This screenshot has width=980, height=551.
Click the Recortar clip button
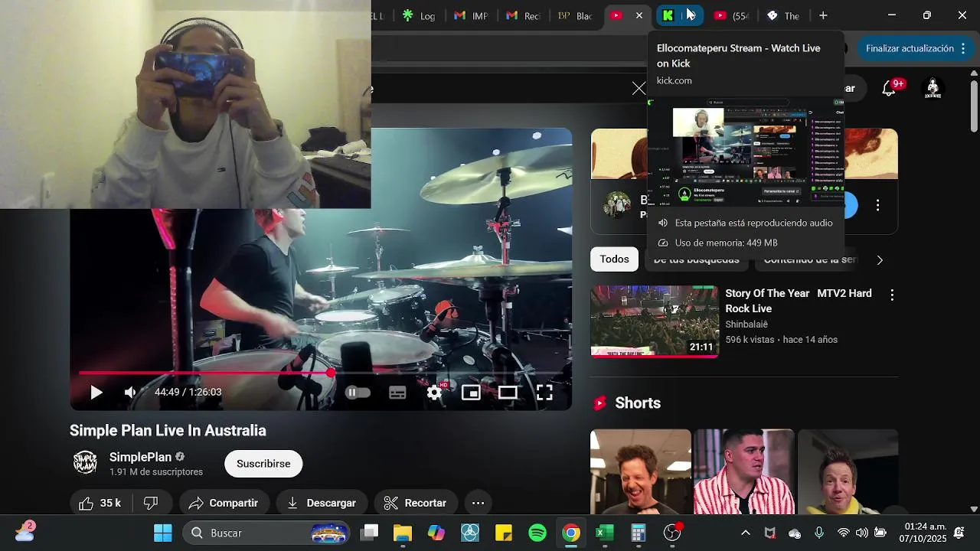click(415, 503)
